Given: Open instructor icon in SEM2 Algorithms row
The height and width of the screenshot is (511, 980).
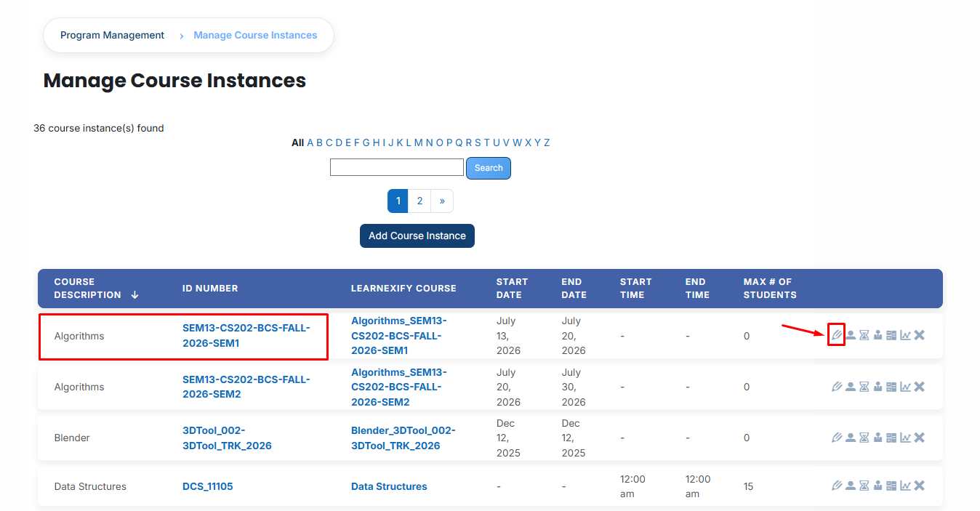Looking at the screenshot, I should 878,387.
